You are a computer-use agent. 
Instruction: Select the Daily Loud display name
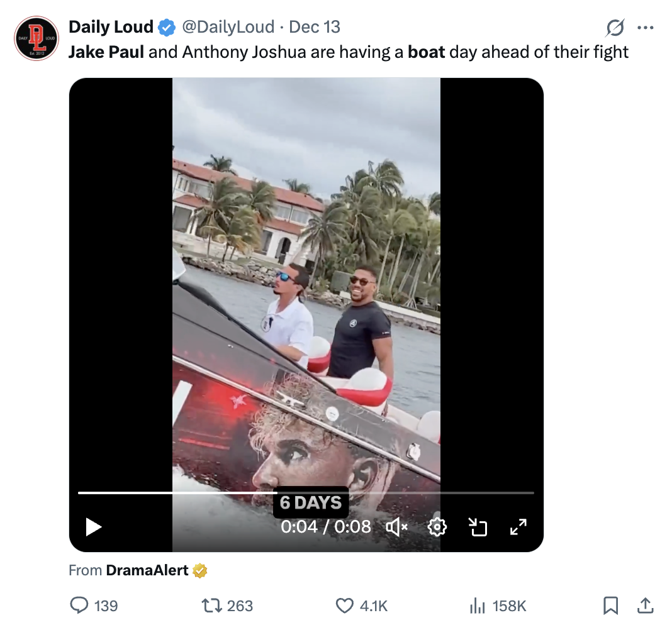point(111,26)
